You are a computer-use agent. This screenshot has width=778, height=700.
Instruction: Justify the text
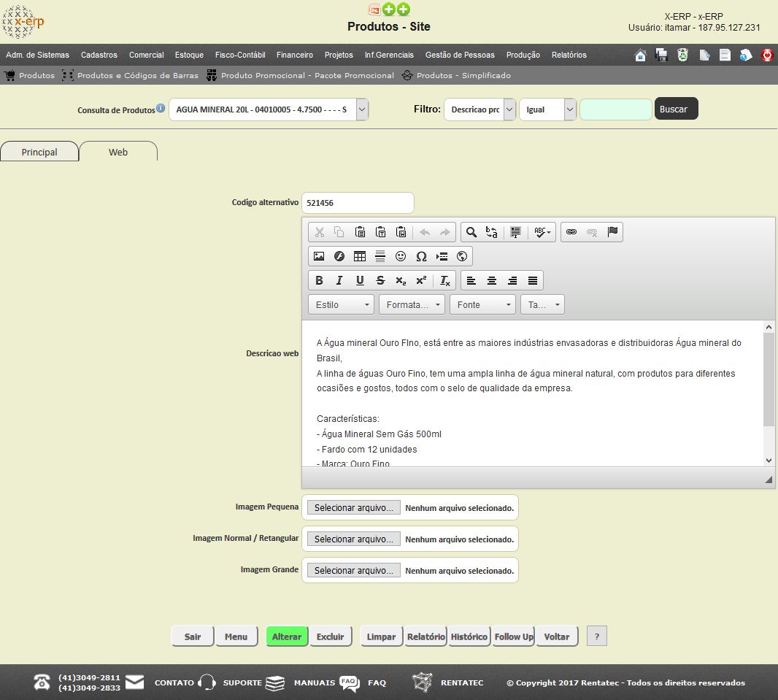[532, 281]
